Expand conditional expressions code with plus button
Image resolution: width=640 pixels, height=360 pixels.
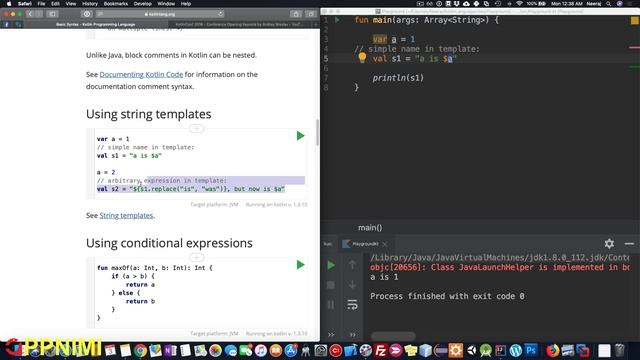[x=196, y=258]
